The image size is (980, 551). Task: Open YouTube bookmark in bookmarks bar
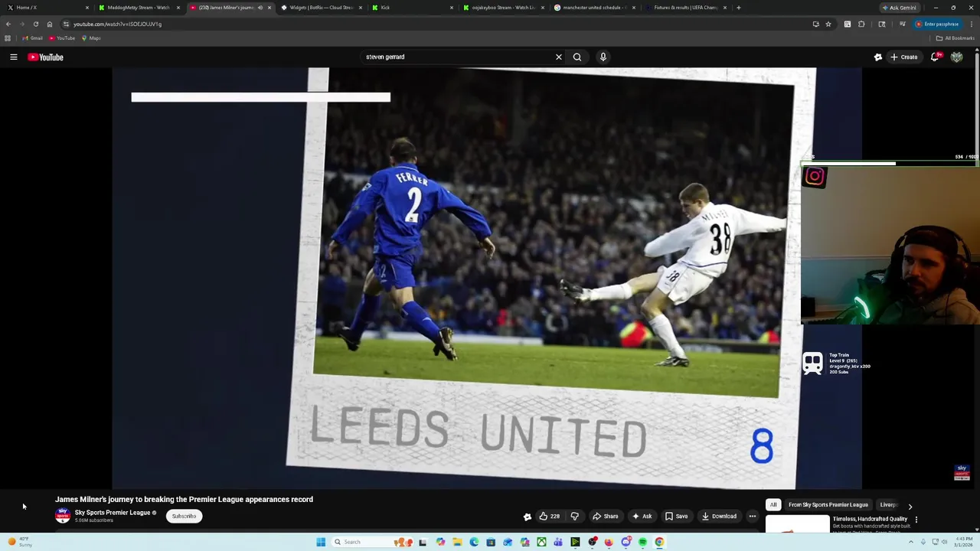(62, 38)
